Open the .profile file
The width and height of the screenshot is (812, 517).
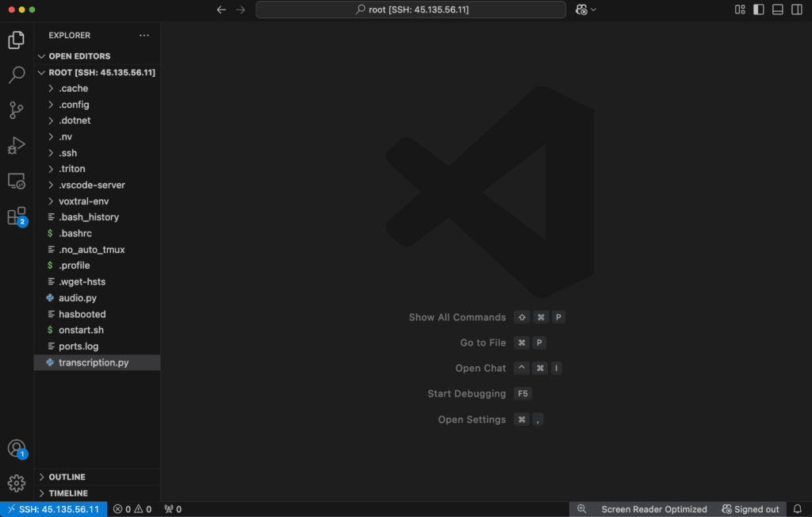tap(97, 265)
